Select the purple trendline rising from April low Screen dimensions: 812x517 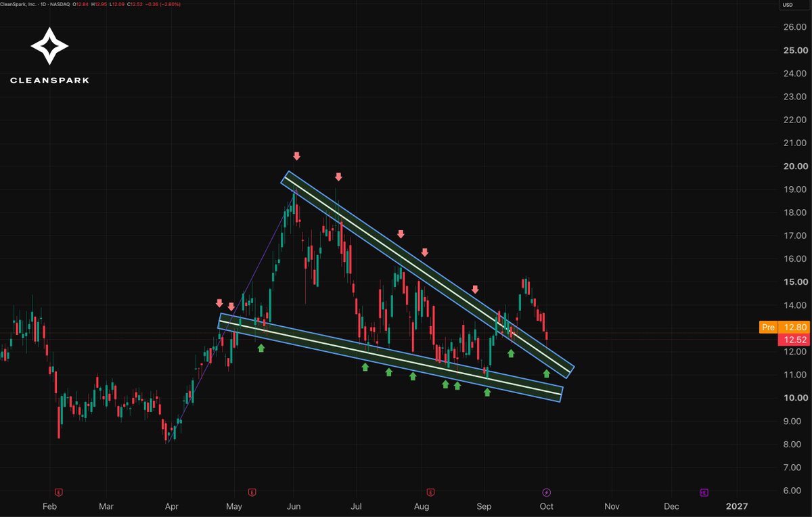point(231,318)
